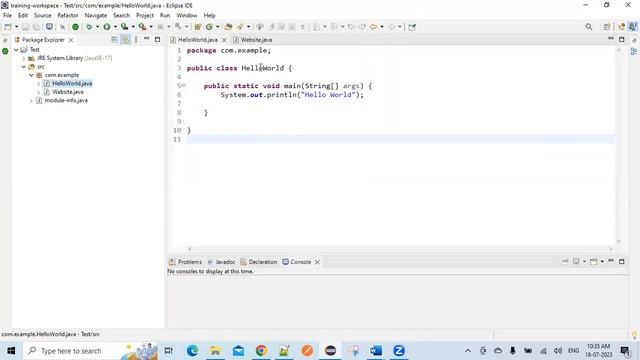The width and height of the screenshot is (640, 360).
Task: Switch to the Debug perspective icon
Action: 622,27
